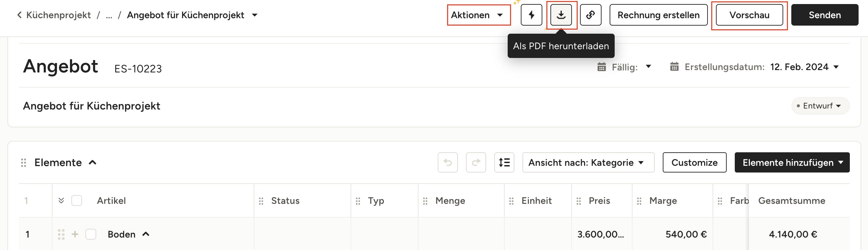
Task: Open Ansicht nach: Kategorie dropdown
Action: coord(588,163)
